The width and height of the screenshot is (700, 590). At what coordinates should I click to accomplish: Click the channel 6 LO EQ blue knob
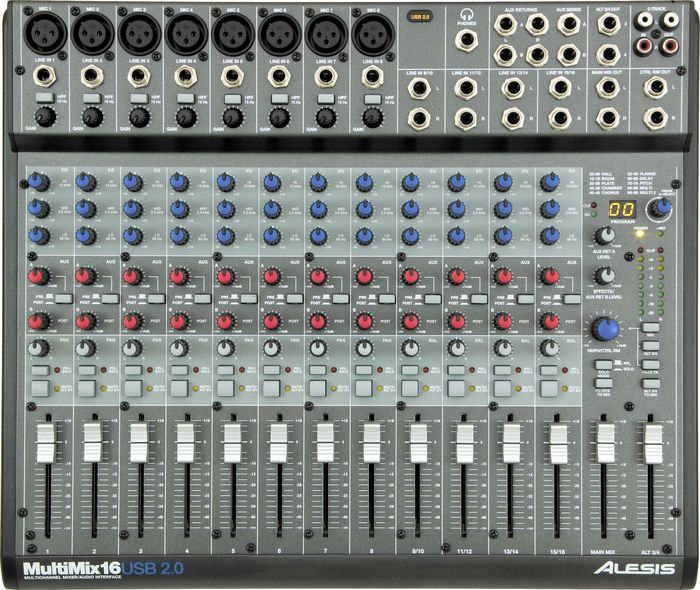[271, 236]
